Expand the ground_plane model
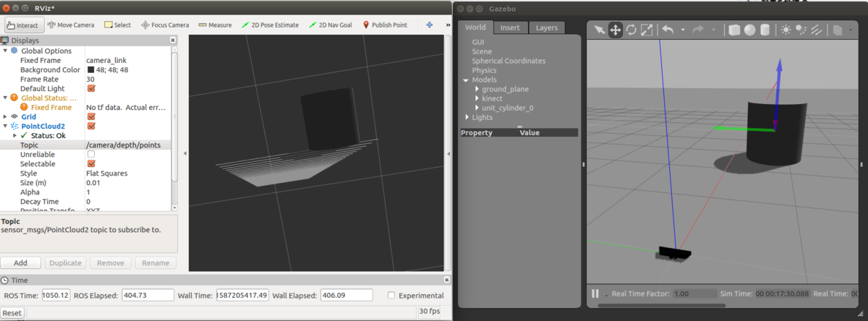The image size is (868, 321). click(x=477, y=89)
